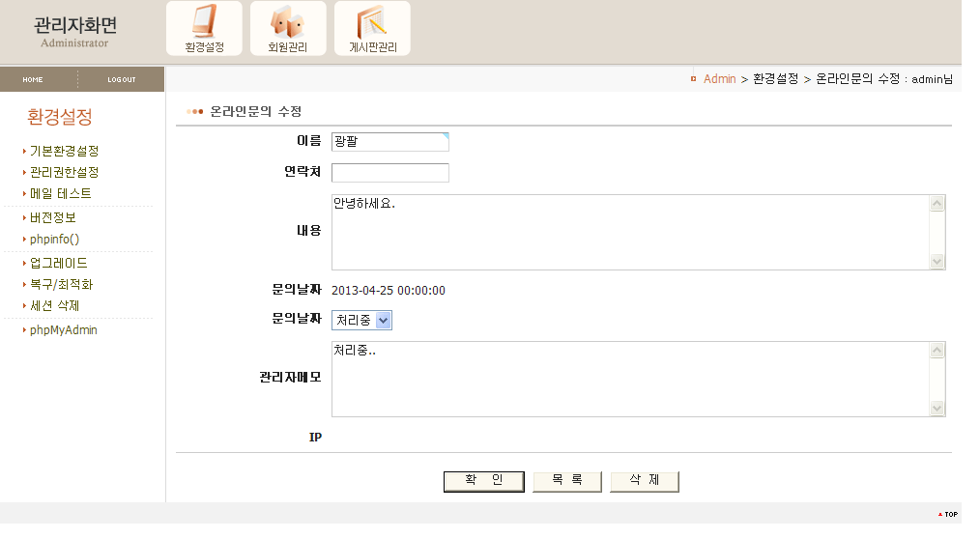Click the 확인 confirm button
The image size is (980, 539).
coord(483,481)
